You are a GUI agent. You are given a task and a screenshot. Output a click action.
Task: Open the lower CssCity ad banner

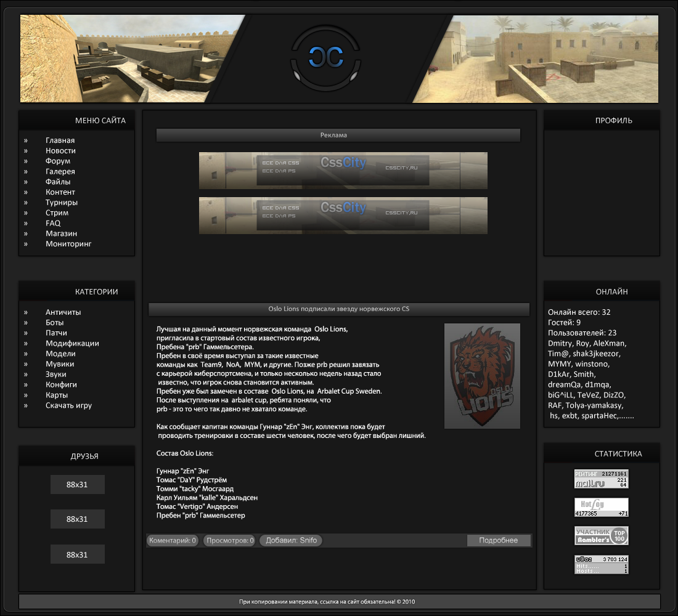pyautogui.click(x=343, y=215)
